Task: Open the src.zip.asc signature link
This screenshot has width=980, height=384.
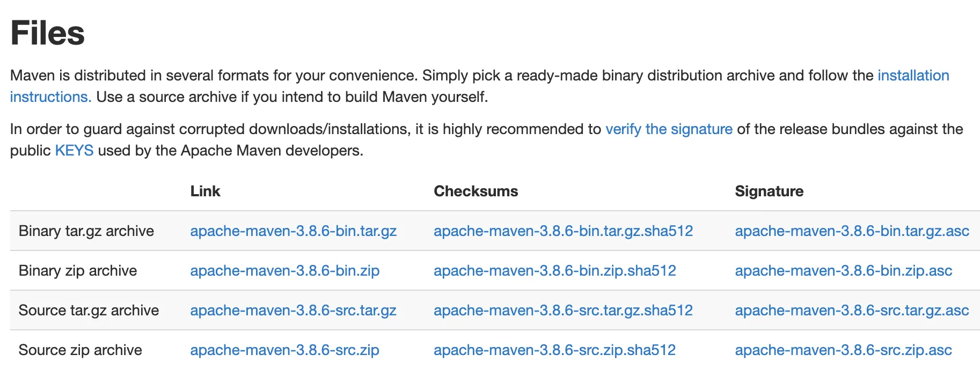Action: [x=843, y=350]
